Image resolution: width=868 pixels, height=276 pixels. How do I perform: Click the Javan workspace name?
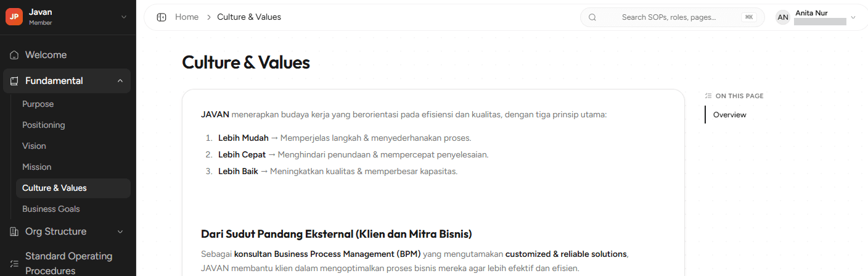tap(41, 12)
